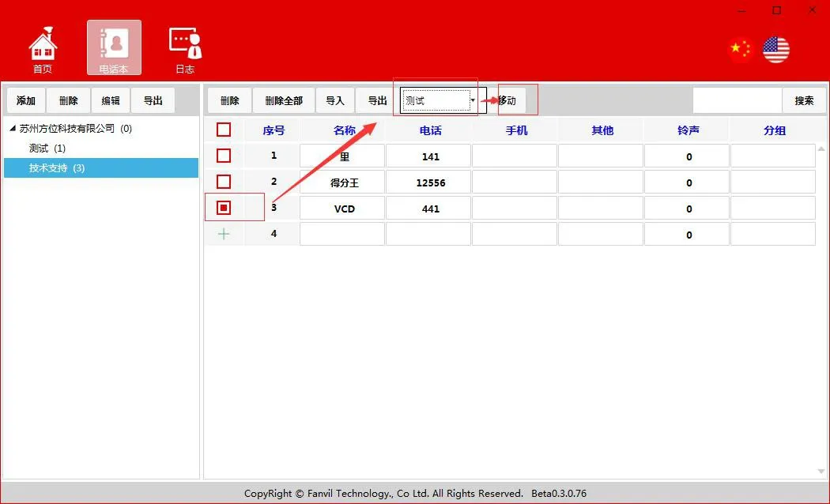Check the select-all checkbox in table header
830x504 pixels.
(224, 130)
